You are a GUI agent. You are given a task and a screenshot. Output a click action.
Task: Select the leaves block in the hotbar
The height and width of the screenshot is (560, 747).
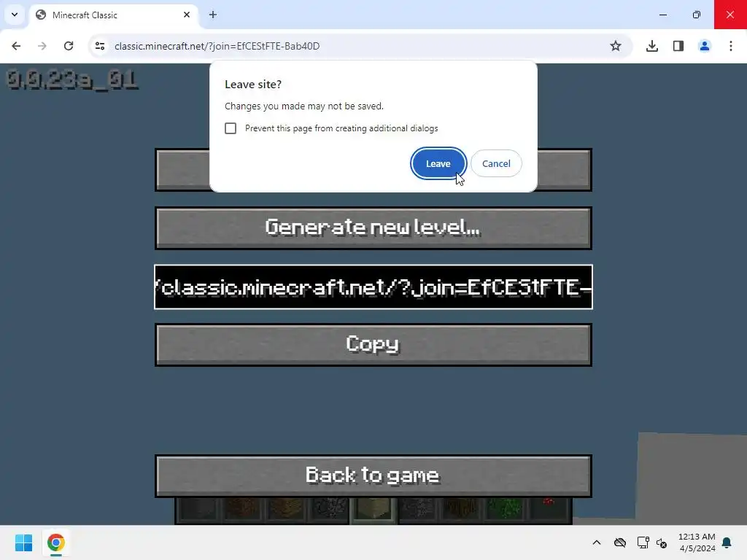coord(505,510)
